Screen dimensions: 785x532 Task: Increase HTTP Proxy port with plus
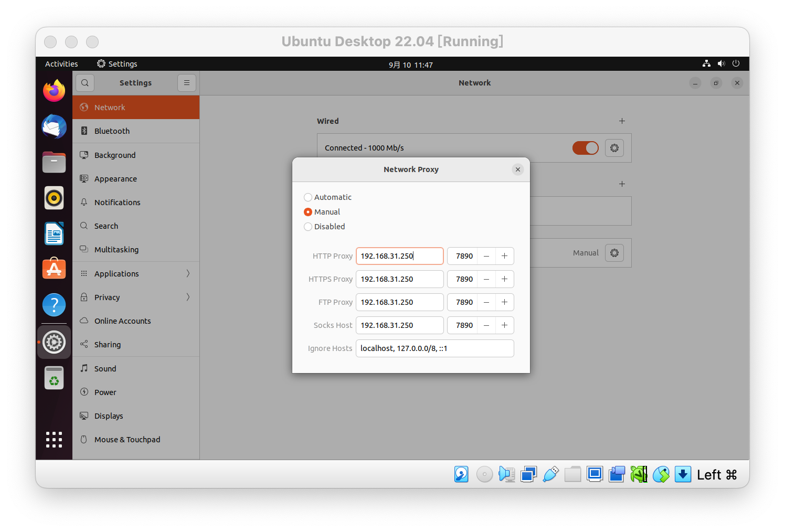[504, 256]
